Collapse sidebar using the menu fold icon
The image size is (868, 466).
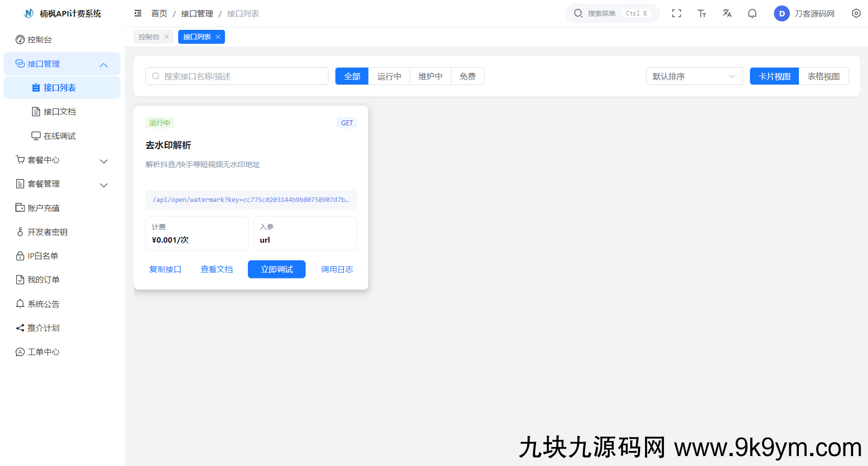138,13
